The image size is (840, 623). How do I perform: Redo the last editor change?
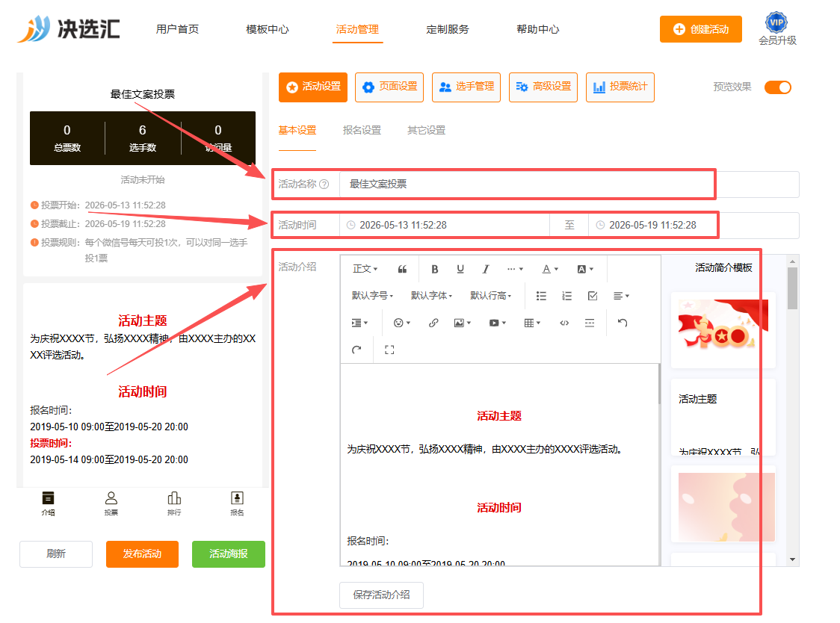356,350
